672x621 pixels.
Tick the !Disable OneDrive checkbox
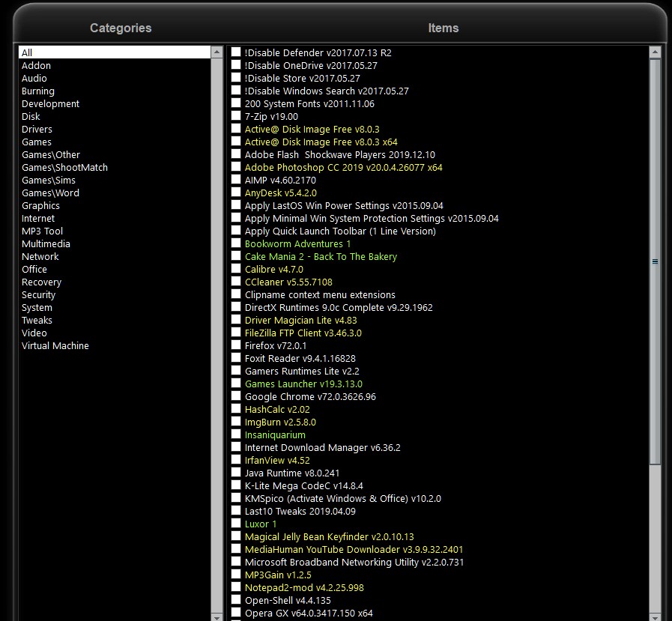coord(236,65)
